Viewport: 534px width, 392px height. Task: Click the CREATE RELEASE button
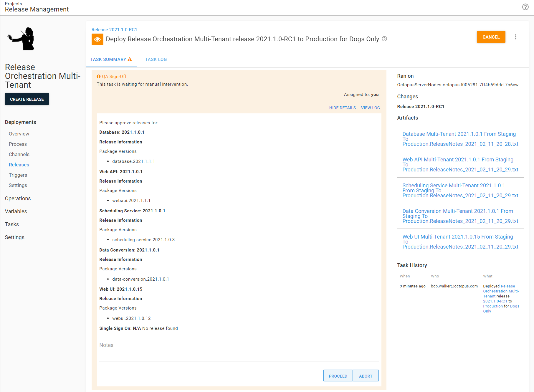point(27,99)
